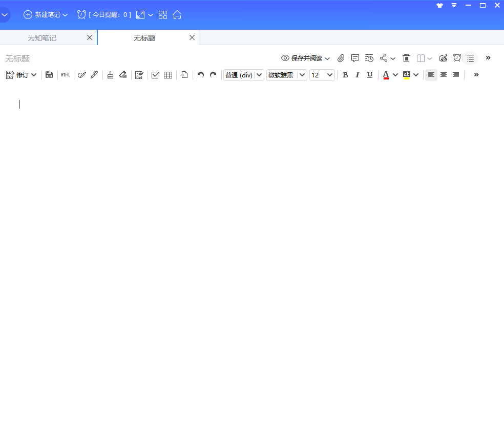Open the comments speech bubble
This screenshot has width=504, height=424.
tap(355, 58)
